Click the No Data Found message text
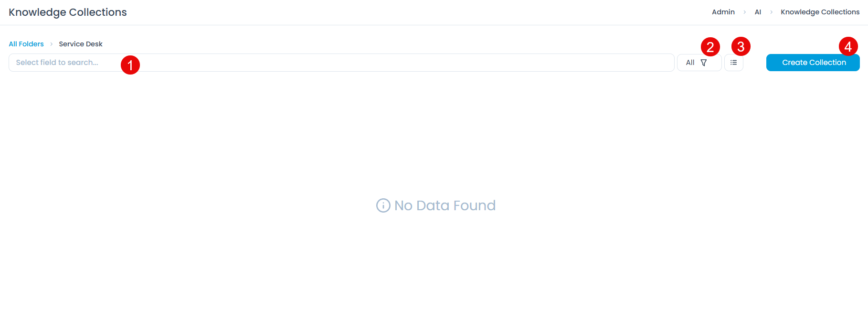The width and height of the screenshot is (868, 333). (445, 205)
